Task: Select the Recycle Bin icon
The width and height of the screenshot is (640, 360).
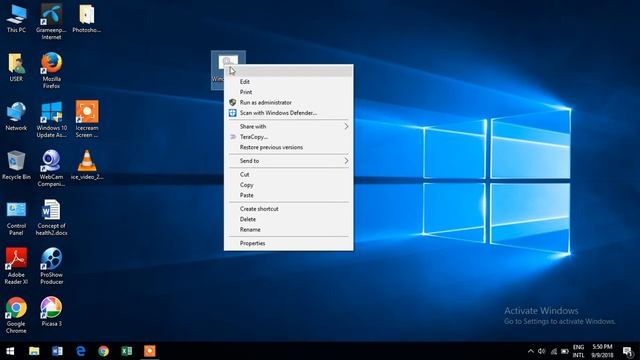Action: [16, 166]
